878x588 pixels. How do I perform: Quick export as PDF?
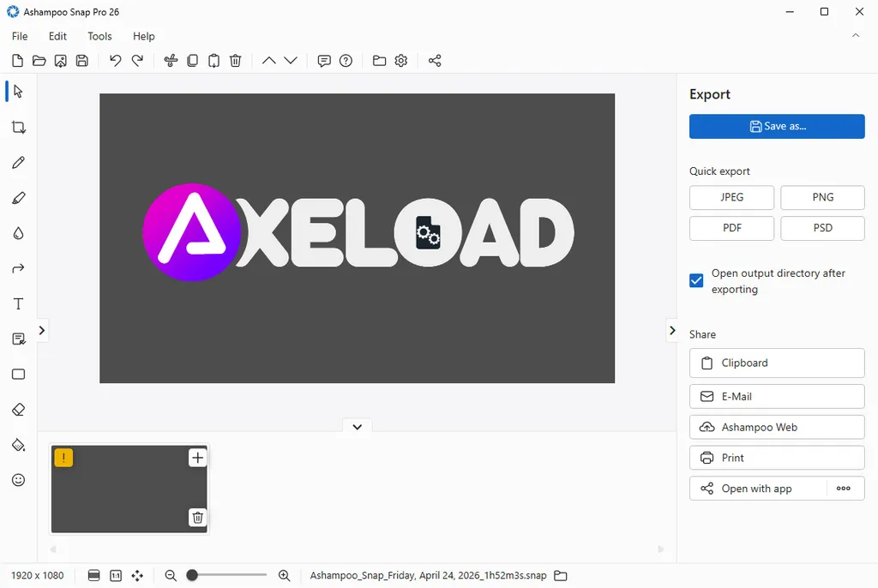click(x=732, y=228)
